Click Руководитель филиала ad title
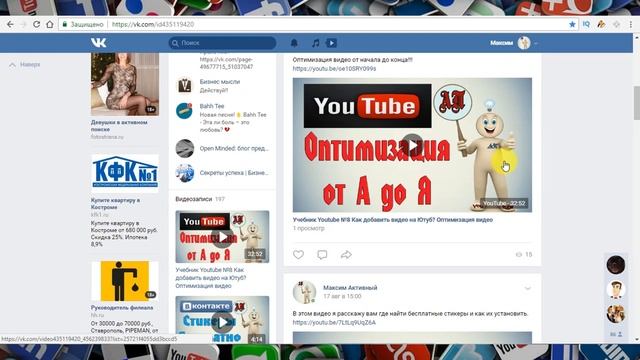This screenshot has width=640, height=360. [122, 308]
